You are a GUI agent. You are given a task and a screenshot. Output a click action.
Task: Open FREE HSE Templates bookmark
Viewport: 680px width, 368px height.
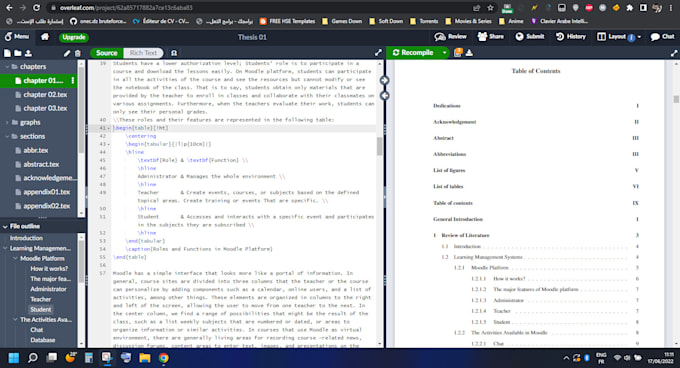(x=287, y=21)
